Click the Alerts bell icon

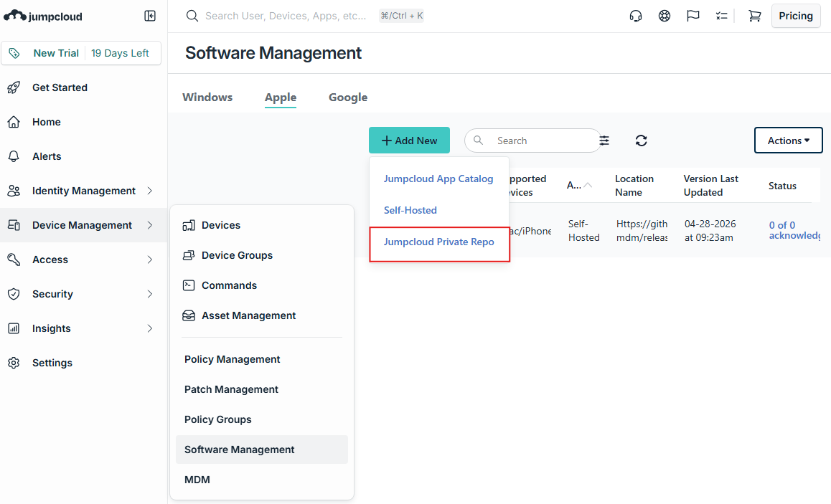[14, 156]
